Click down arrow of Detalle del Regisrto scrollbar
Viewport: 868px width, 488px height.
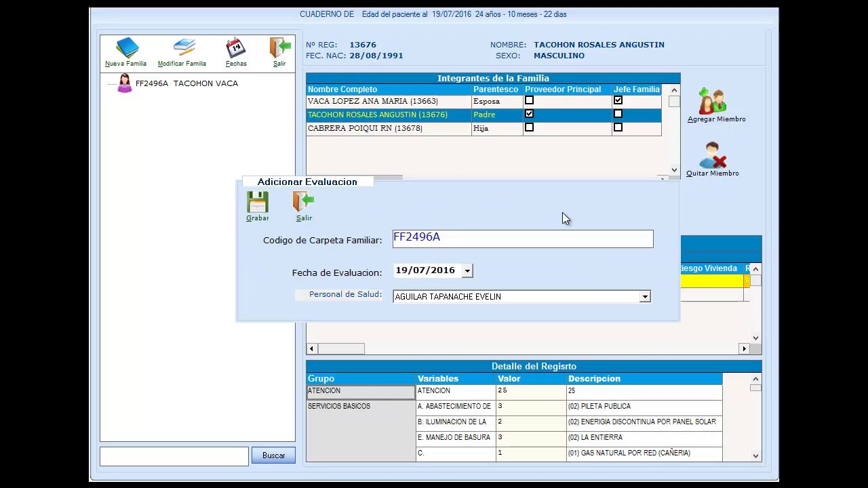755,456
